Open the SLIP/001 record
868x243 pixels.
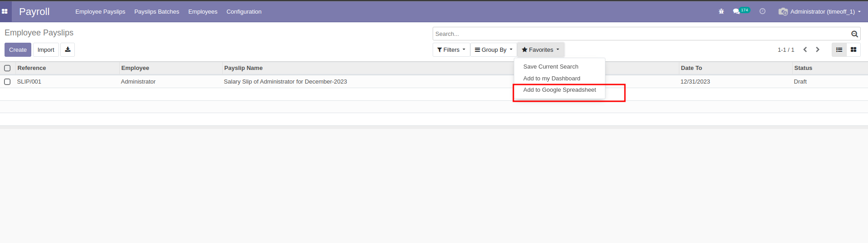pyautogui.click(x=29, y=82)
